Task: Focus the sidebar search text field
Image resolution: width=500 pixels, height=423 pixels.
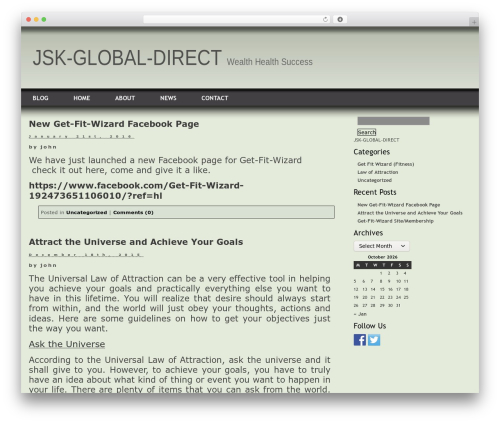Action: [393, 121]
